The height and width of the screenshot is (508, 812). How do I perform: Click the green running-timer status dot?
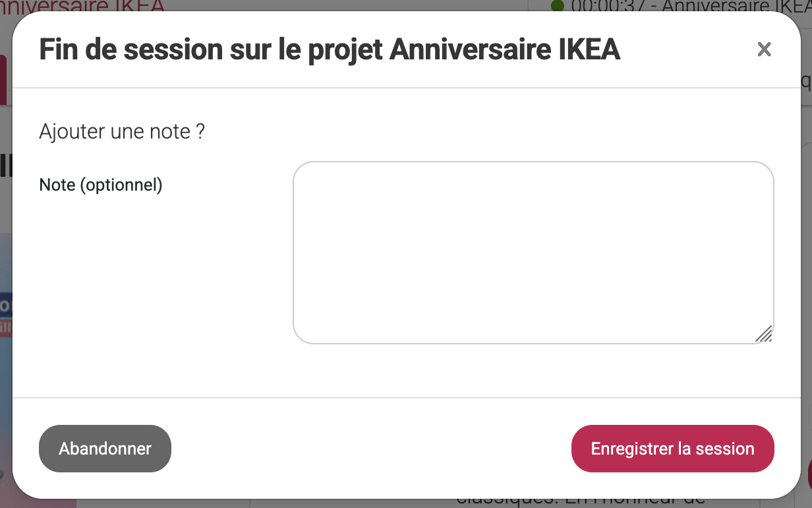558,6
